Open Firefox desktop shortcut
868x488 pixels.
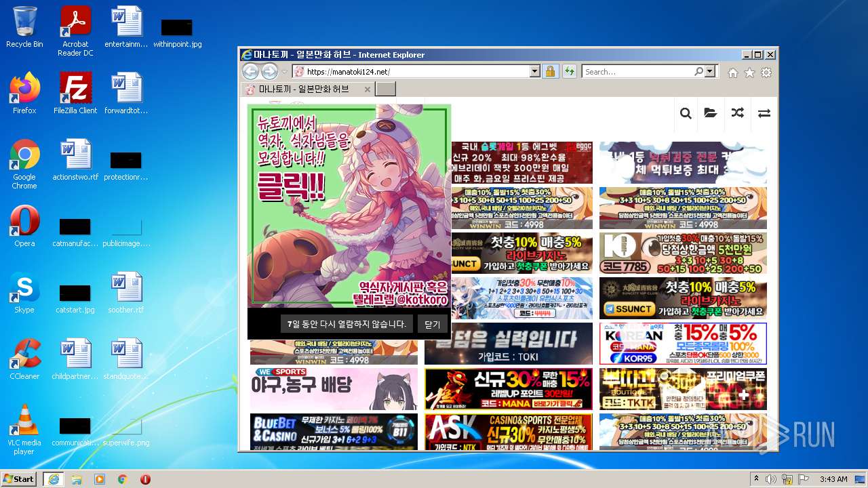pos(24,93)
